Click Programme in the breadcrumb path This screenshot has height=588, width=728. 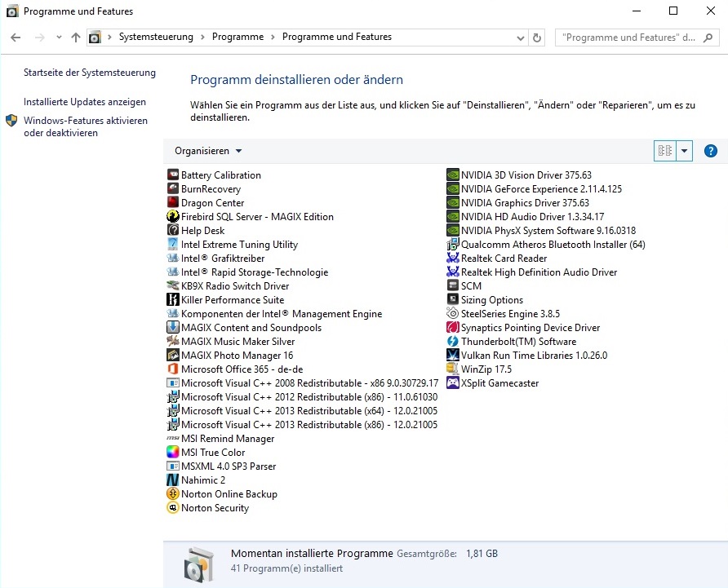click(x=237, y=37)
